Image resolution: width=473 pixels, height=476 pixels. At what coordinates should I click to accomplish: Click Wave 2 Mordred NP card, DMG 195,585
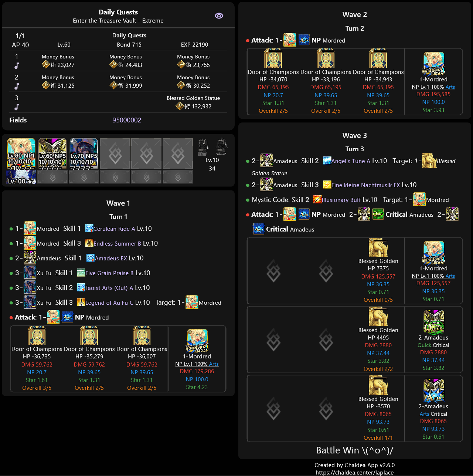pyautogui.click(x=433, y=64)
